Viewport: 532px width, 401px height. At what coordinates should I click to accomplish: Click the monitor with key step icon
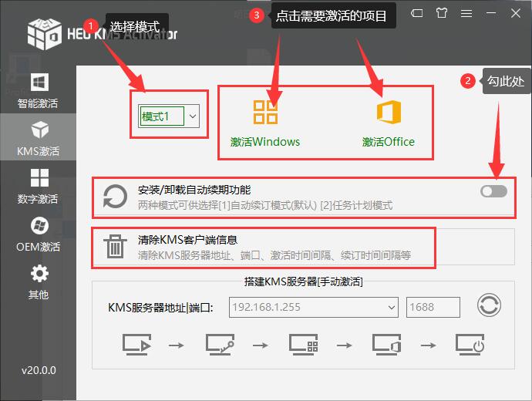(x=220, y=345)
